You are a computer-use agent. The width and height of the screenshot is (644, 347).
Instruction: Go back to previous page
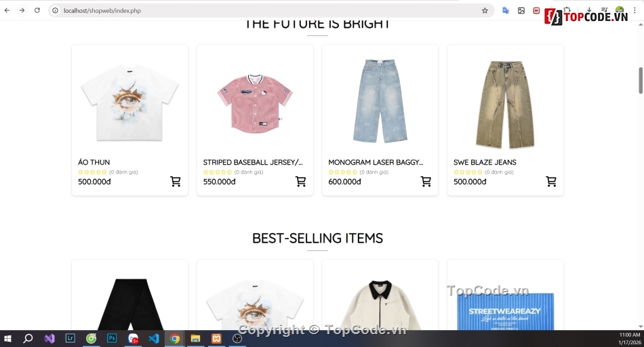[x=7, y=10]
